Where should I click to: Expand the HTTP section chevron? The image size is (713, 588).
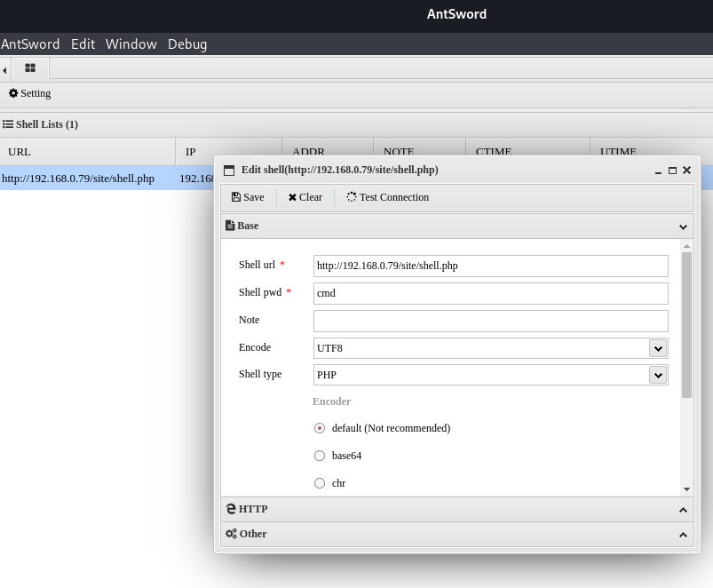coord(683,510)
